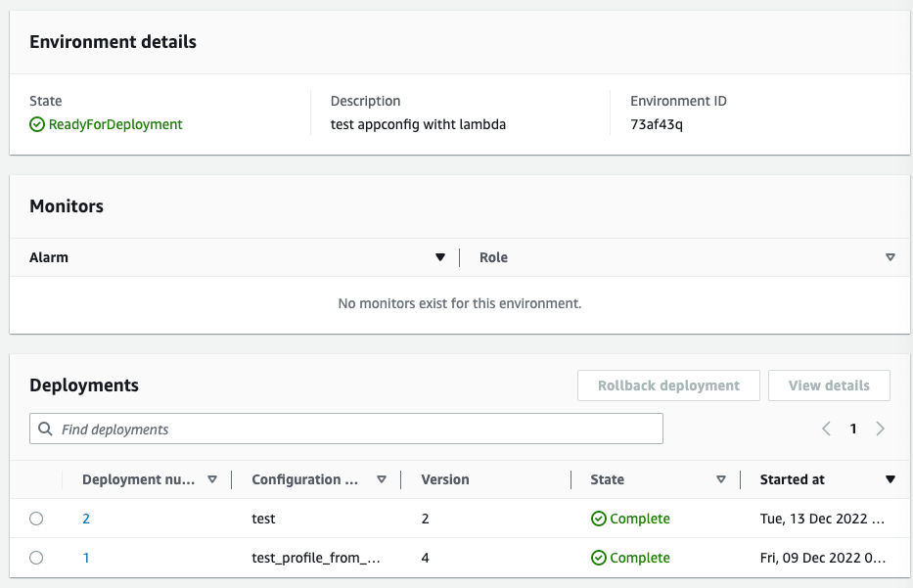Click the View details button
Viewport: 913px width, 588px height.
click(829, 384)
